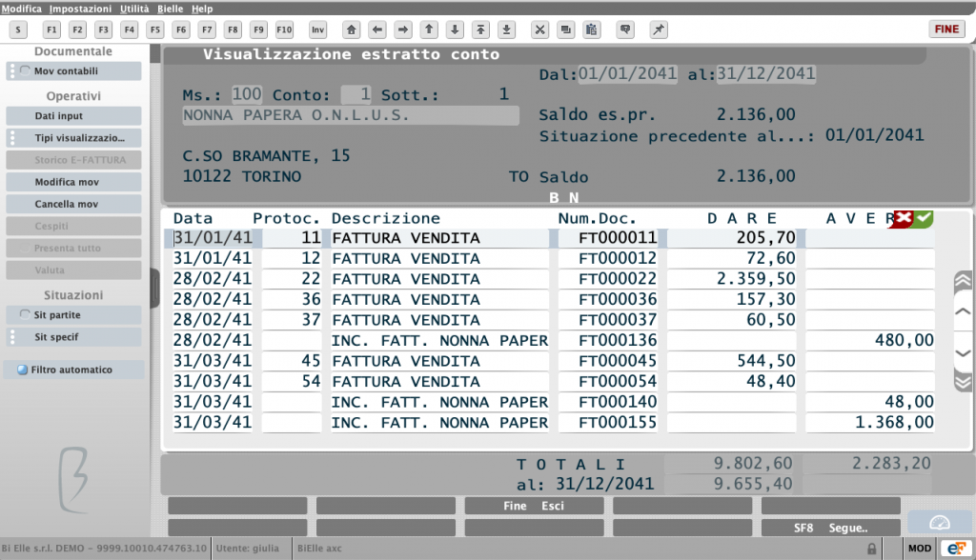
Task: Click the Inv toolbar button
Action: [x=318, y=30]
